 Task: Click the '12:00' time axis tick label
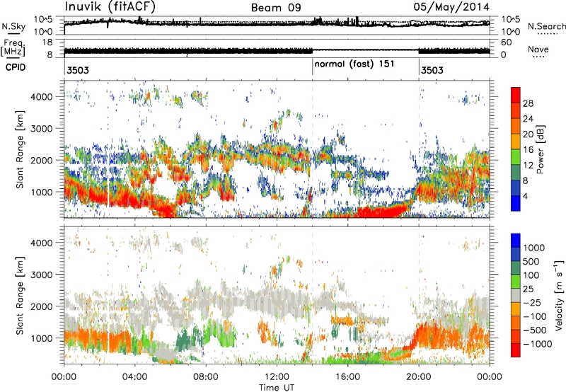(x=277, y=377)
